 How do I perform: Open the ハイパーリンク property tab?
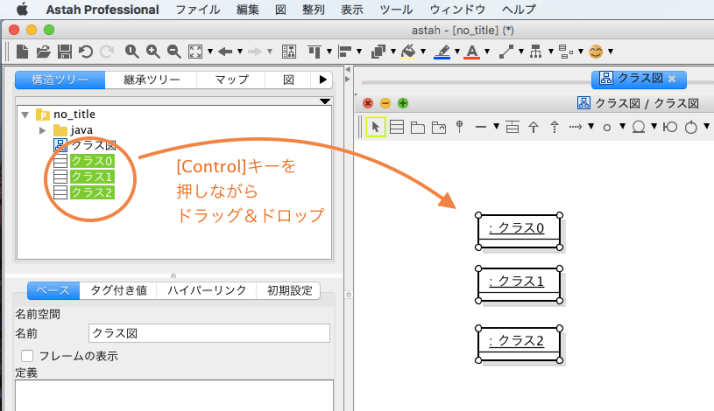[206, 290]
